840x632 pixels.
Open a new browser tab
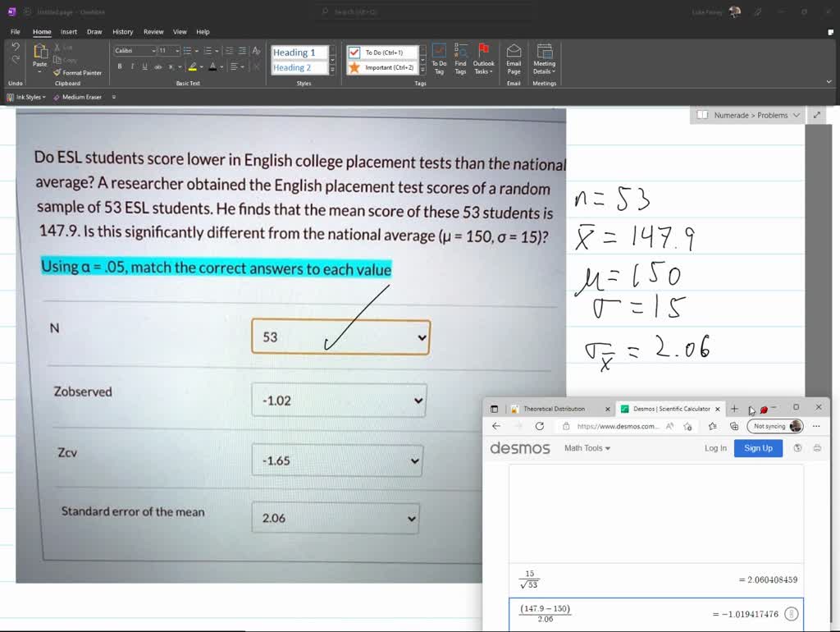coord(734,409)
